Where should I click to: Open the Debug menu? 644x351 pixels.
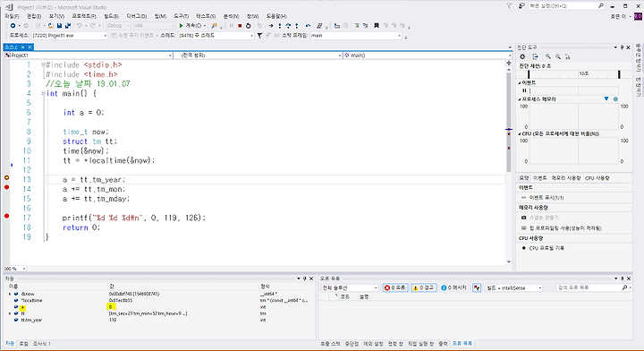coord(136,16)
